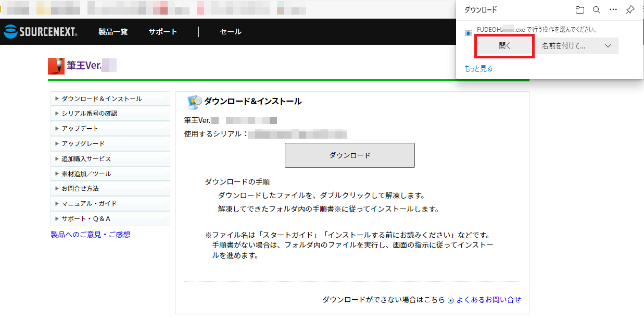Open 製品一覧 menu
Image resolution: width=644 pixels, height=318 pixels.
pos(113,32)
